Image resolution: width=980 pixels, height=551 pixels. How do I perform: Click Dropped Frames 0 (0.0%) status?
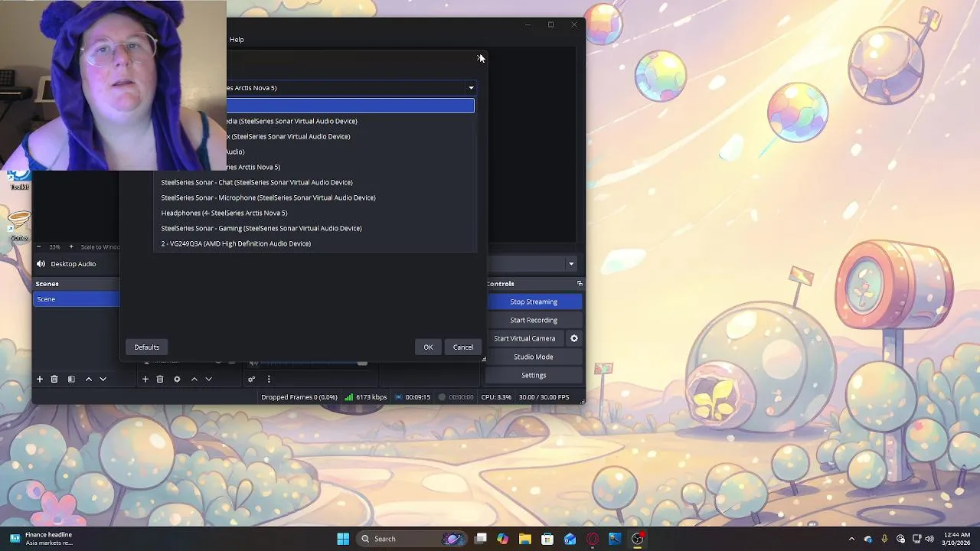click(299, 397)
